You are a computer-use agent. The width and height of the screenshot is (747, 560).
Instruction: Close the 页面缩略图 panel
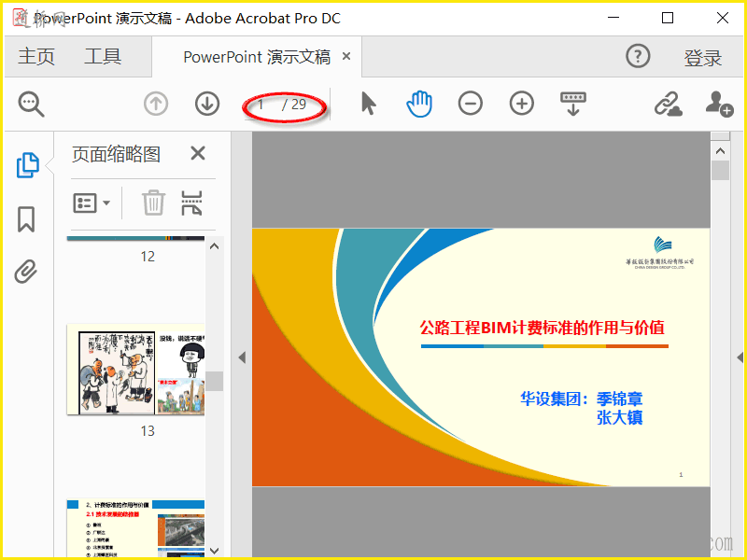coord(198,153)
